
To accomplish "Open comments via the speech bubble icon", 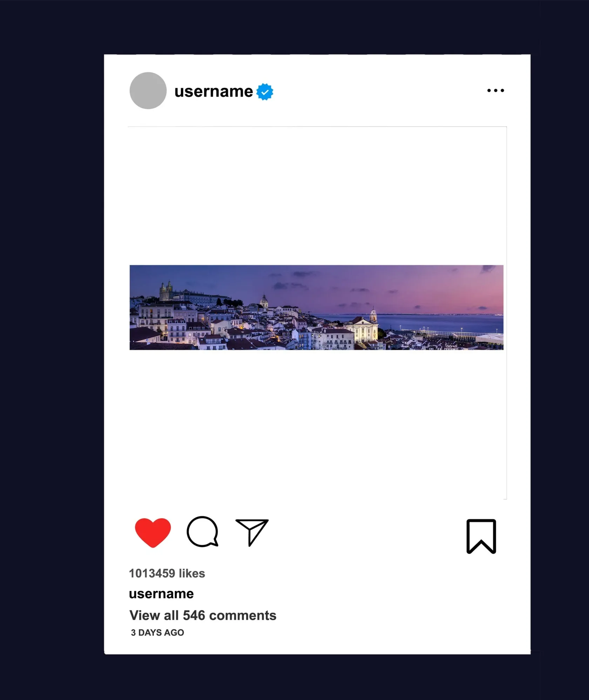I will tap(203, 531).
